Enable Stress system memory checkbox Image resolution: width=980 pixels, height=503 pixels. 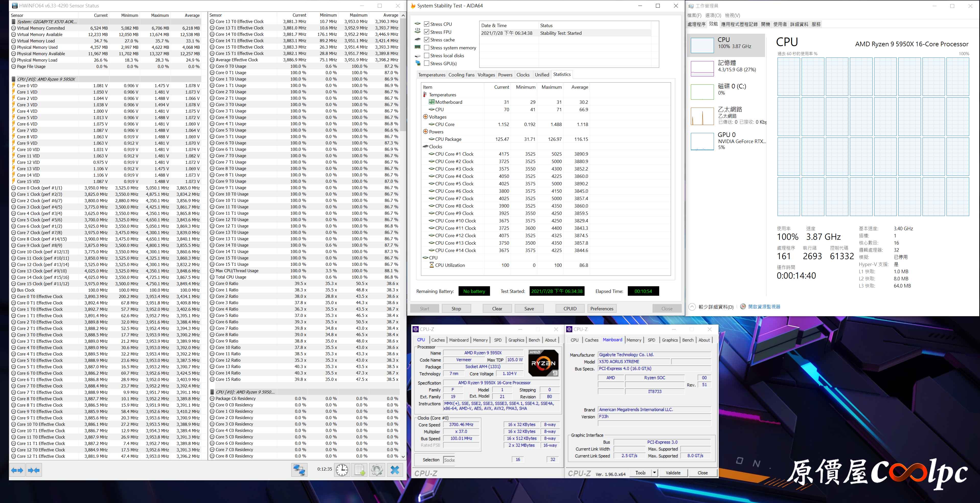click(x=426, y=48)
